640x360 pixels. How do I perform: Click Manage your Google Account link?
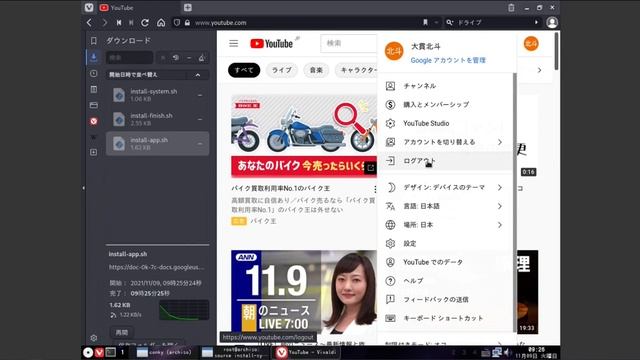pyautogui.click(x=448, y=60)
